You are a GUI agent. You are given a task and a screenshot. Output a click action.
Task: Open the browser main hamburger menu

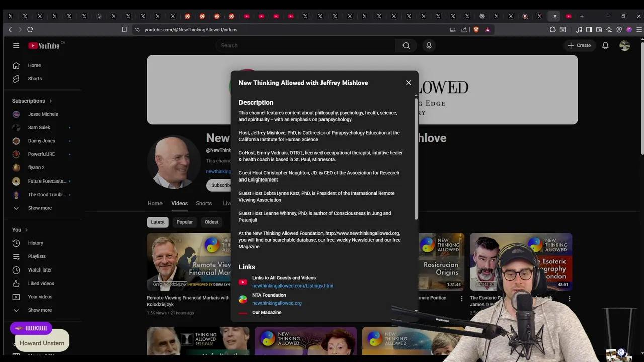pos(639,30)
